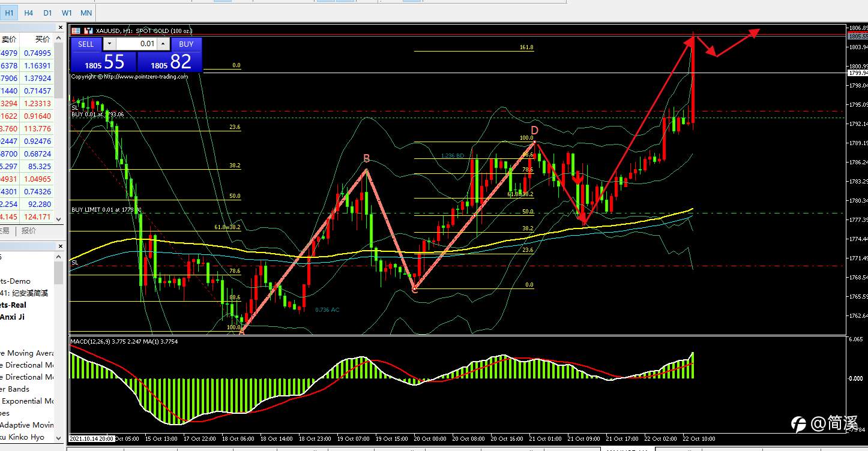
Task: Close the Navigator panel
Action: point(60,246)
